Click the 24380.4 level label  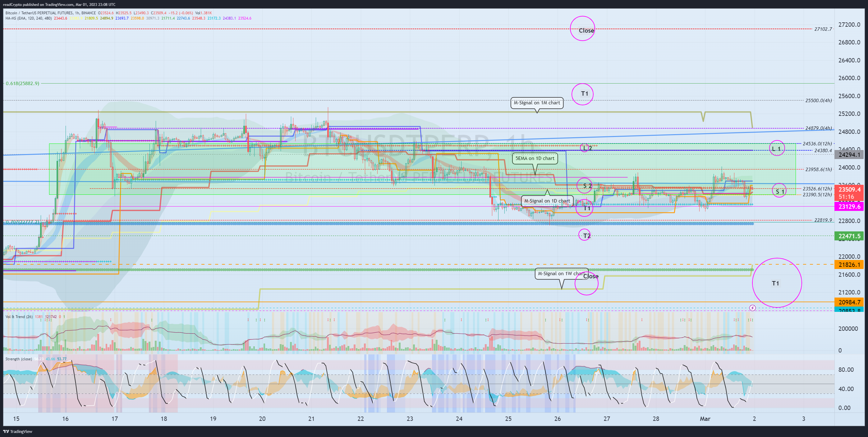point(823,151)
